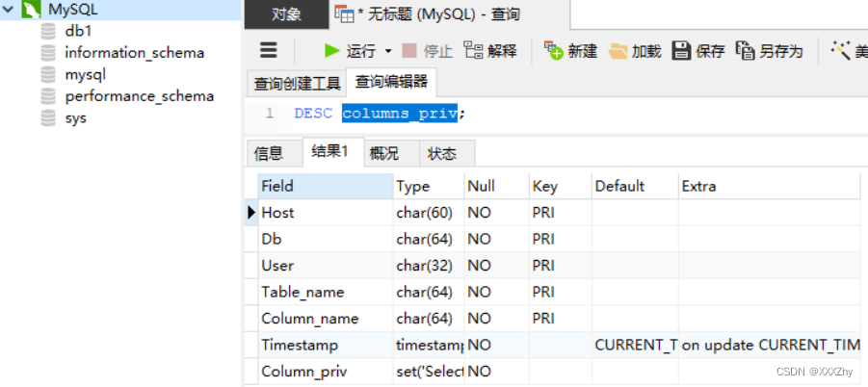This screenshot has width=868, height=387.
Task: Select the MySQL connection dolphin icon
Action: [32, 10]
